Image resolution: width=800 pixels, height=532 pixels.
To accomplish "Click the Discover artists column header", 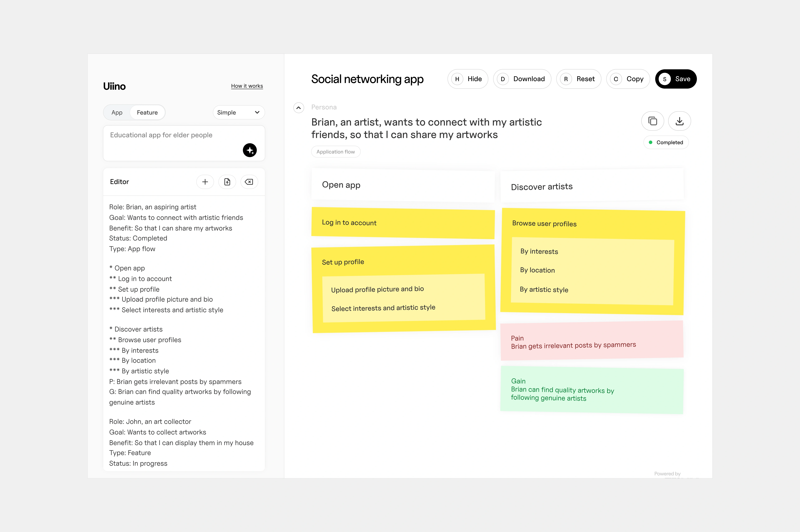I will tap(592, 186).
